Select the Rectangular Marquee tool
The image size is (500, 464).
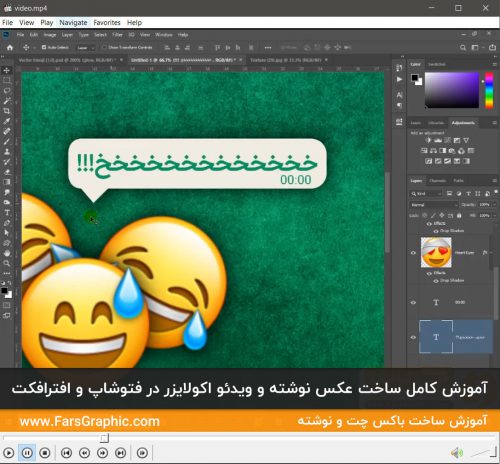tap(6, 80)
